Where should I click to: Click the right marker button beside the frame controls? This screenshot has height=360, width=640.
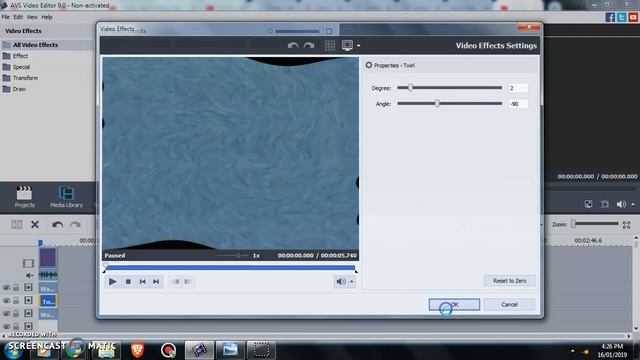188,282
